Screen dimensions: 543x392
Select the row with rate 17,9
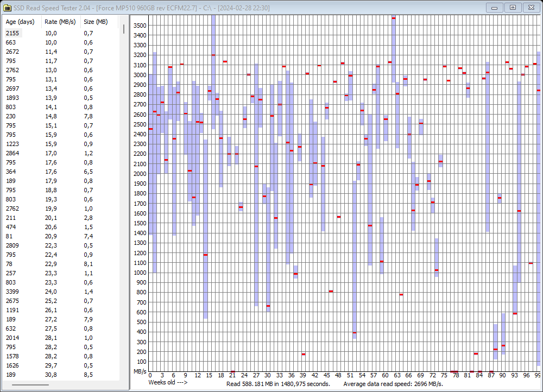coord(61,181)
